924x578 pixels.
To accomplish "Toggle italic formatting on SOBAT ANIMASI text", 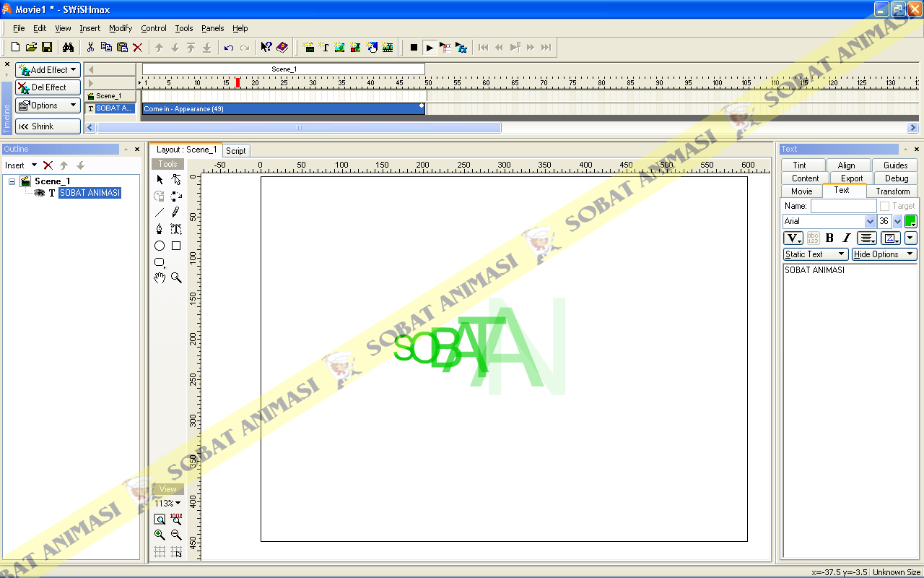I will tap(846, 238).
